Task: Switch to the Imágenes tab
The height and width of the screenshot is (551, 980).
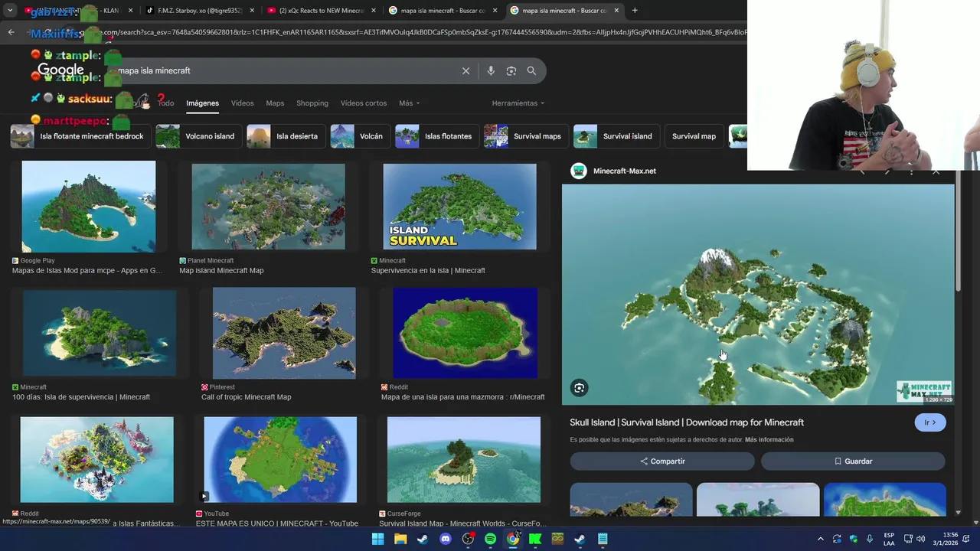Action: click(202, 103)
